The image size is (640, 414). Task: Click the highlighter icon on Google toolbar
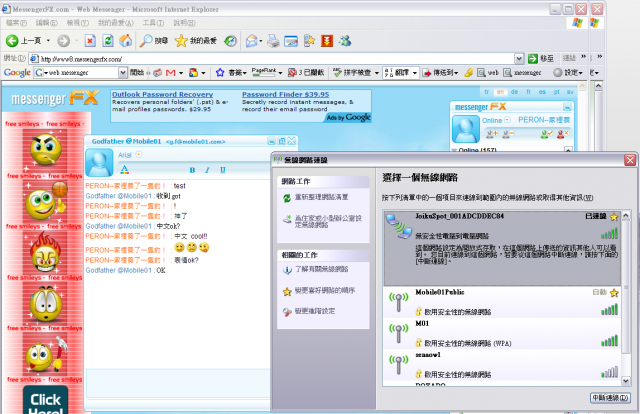(469, 73)
